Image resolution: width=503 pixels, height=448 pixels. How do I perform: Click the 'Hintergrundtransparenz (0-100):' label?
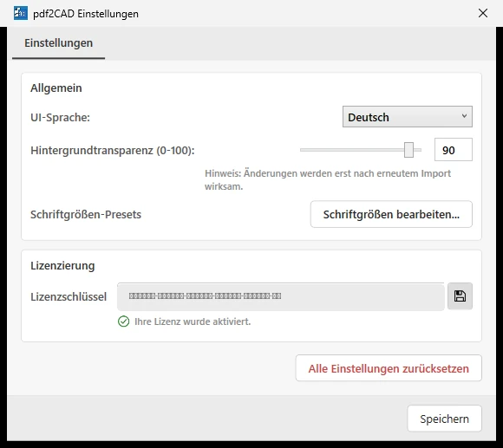tap(113, 150)
